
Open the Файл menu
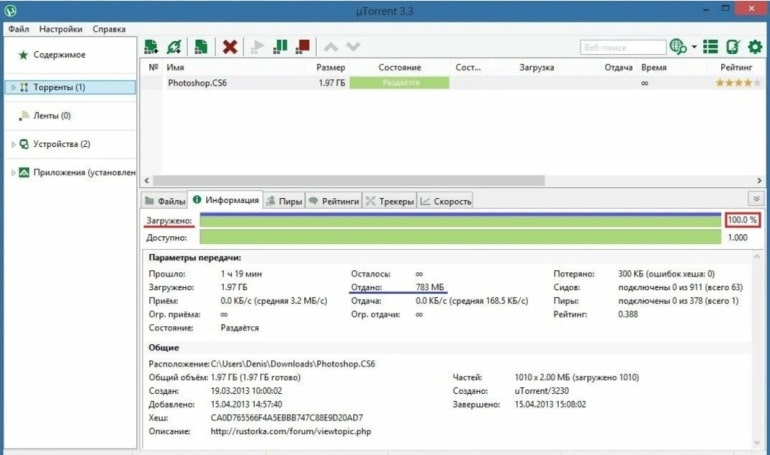click(x=19, y=29)
